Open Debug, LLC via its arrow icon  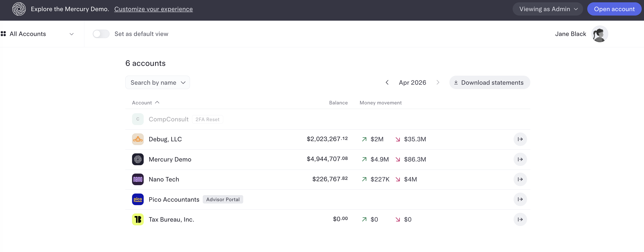point(520,139)
